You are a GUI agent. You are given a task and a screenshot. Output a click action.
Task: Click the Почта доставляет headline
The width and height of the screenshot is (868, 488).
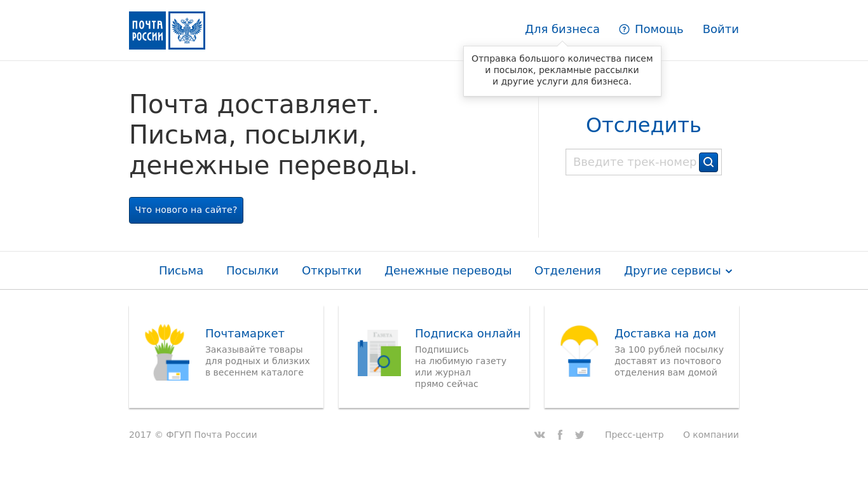[x=273, y=135]
